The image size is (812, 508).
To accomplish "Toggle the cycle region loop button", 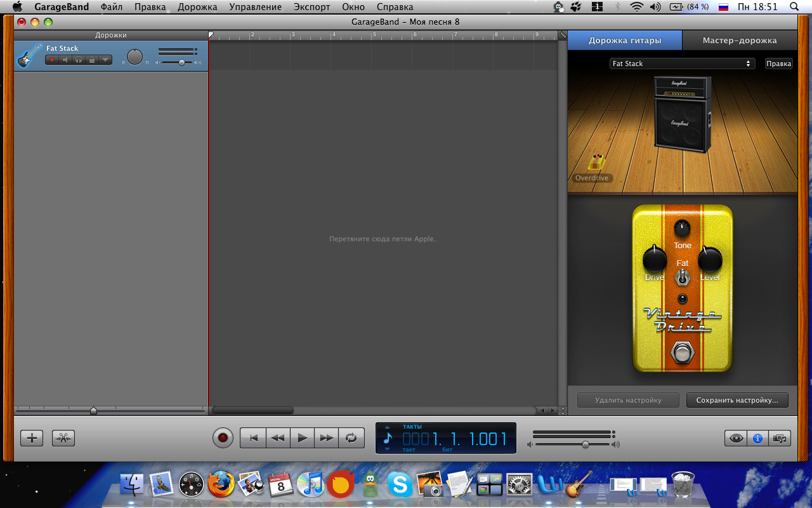I will (351, 438).
